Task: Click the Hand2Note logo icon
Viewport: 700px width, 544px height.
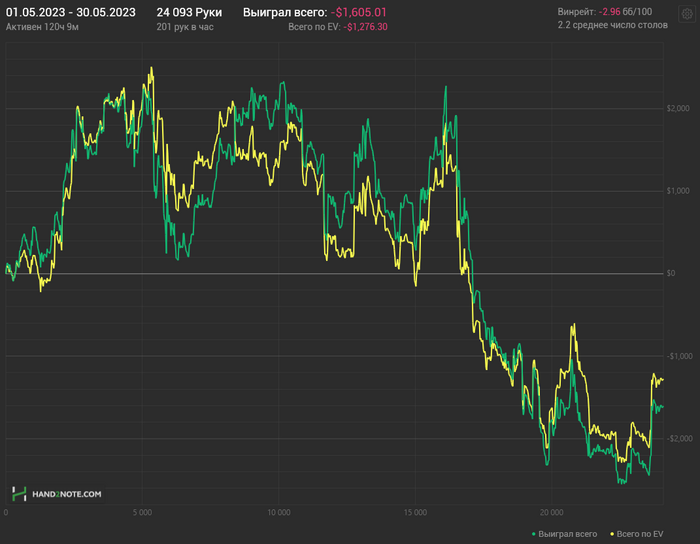Action: 19,494
